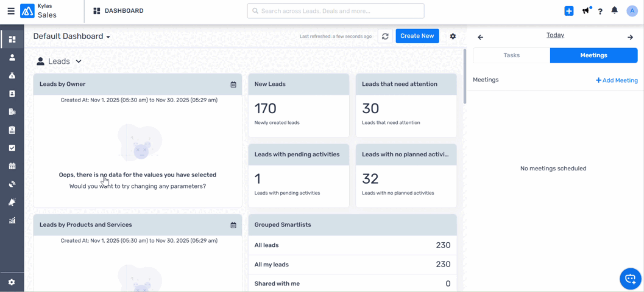Image resolution: width=644 pixels, height=292 pixels.
Task: Click the blue quick-add plus icon
Action: 568,11
